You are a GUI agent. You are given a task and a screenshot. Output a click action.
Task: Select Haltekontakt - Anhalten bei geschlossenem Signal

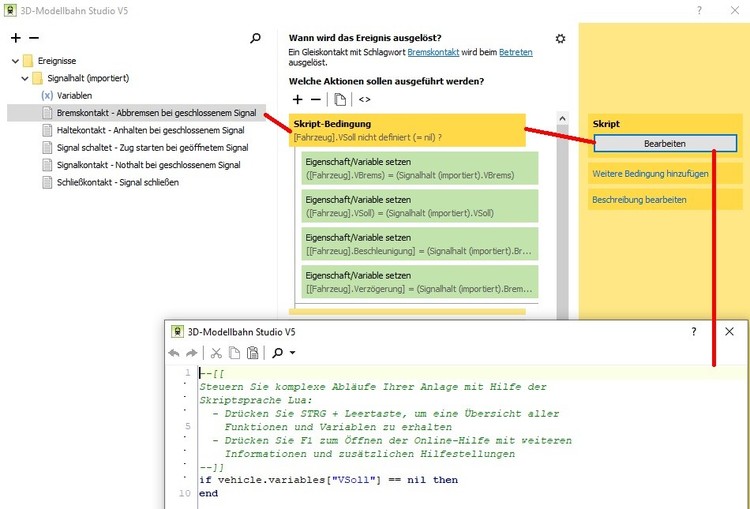150,130
